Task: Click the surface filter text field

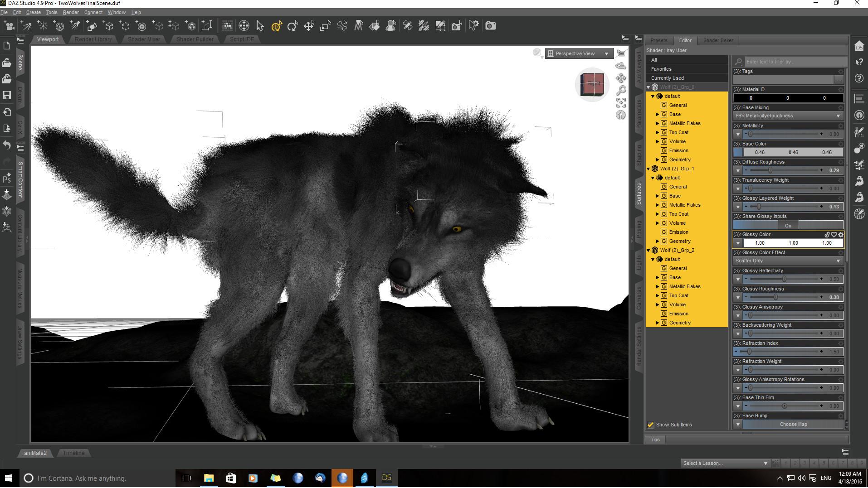Action: 795,62
